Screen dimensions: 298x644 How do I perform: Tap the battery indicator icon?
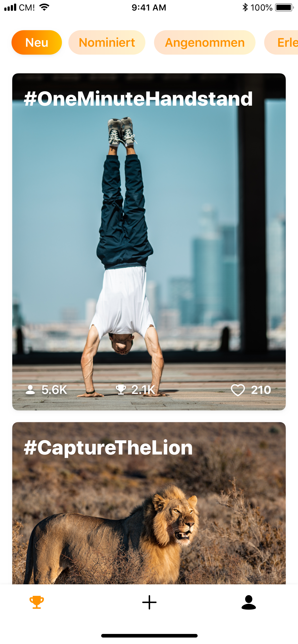(285, 7)
